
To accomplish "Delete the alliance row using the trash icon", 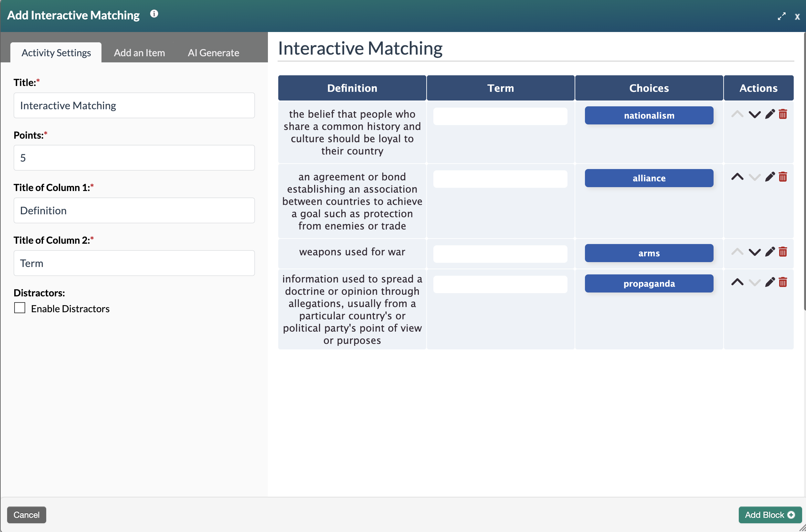I will pyautogui.click(x=783, y=177).
